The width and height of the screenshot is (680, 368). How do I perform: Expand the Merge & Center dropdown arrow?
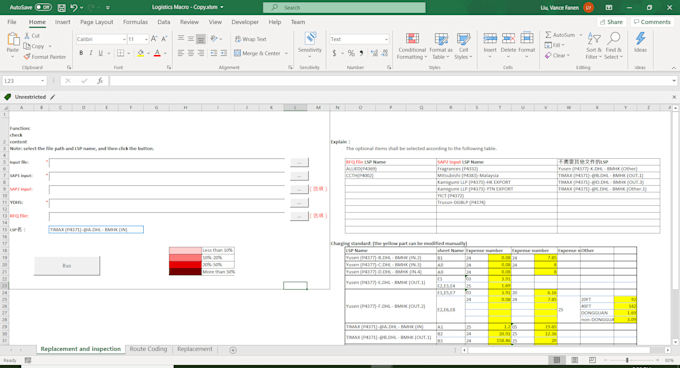(x=286, y=53)
